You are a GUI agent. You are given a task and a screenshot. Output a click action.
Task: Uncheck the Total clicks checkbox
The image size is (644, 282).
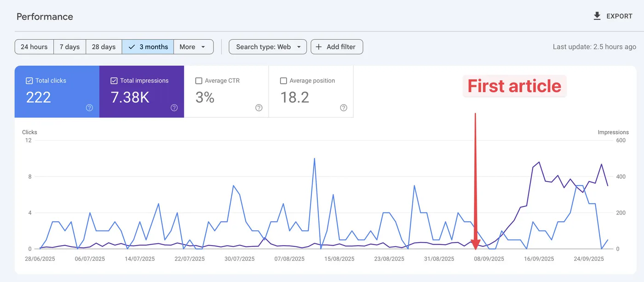coord(29,81)
